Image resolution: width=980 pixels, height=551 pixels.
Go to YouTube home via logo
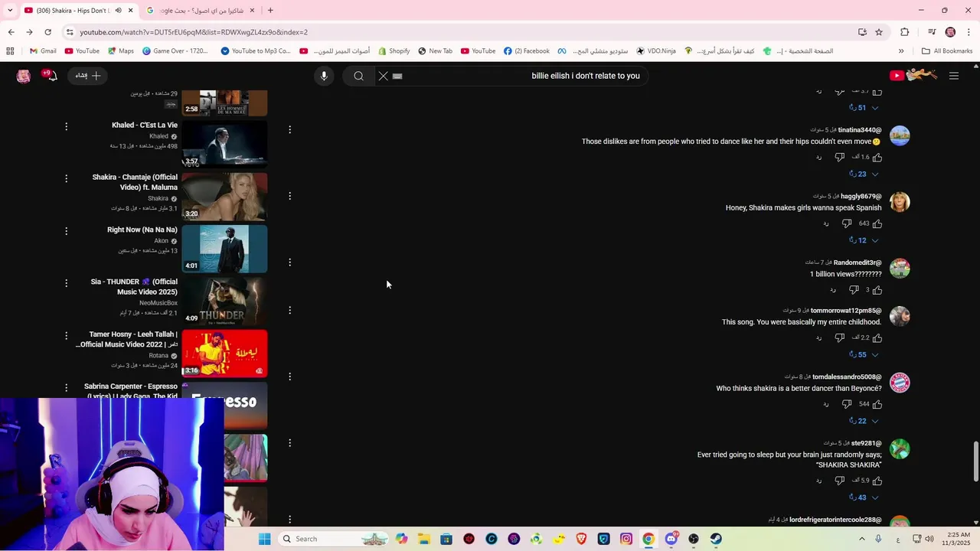pyautogui.click(x=913, y=75)
